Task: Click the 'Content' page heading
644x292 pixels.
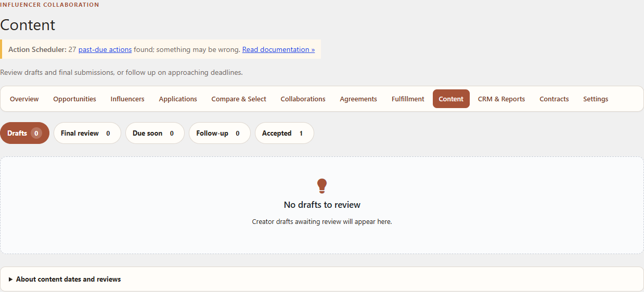Action: (28, 25)
